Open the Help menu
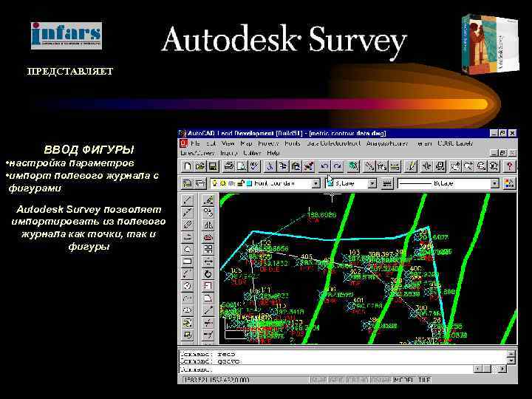The height and width of the screenshot is (399, 532). (273, 153)
